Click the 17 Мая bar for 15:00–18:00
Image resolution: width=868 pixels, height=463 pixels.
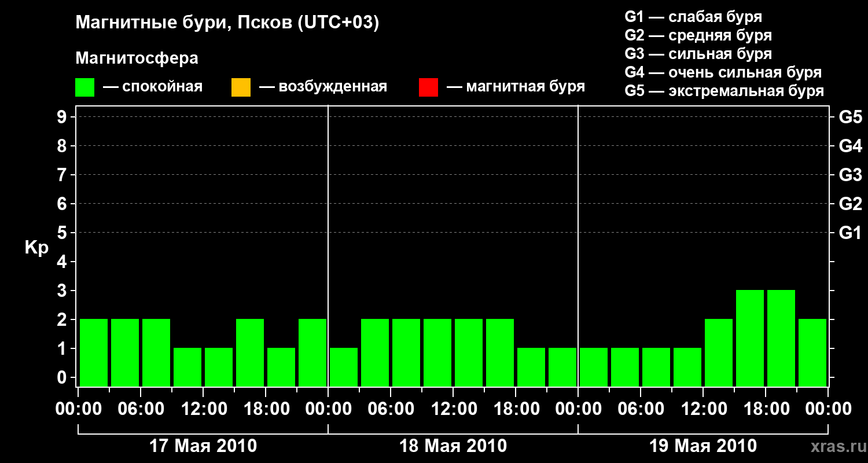(x=250, y=352)
